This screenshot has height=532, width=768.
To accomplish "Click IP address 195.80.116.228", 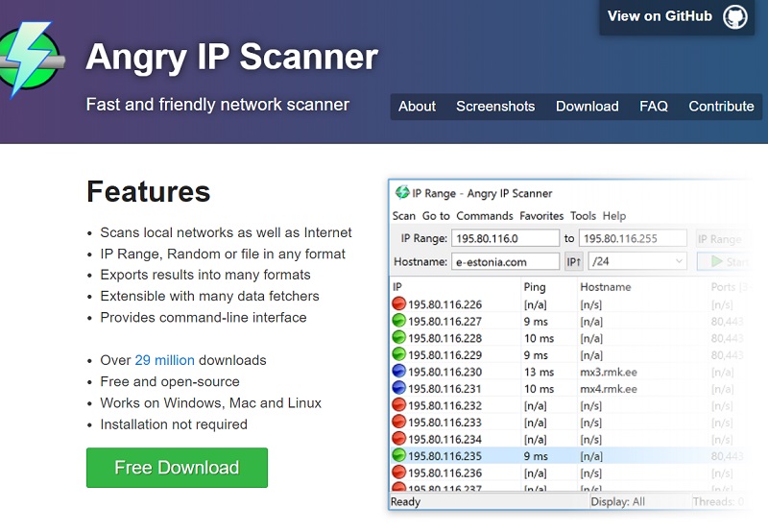I will click(444, 338).
